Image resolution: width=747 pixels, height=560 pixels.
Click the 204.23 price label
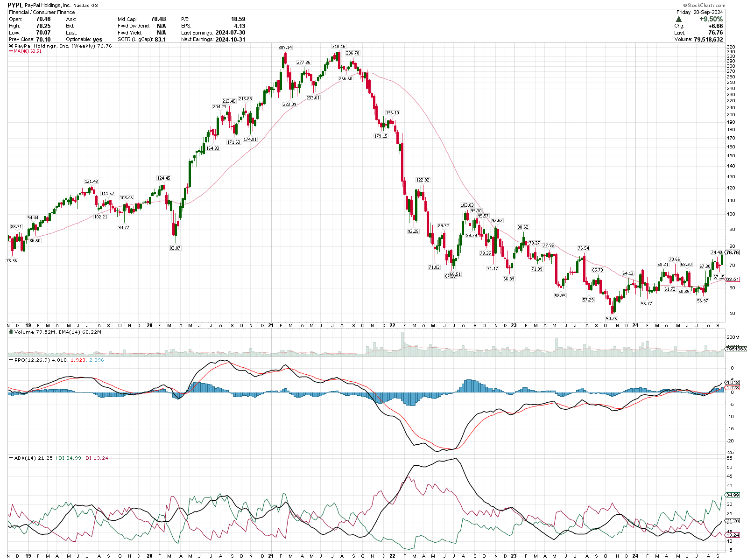pyautogui.click(x=219, y=107)
